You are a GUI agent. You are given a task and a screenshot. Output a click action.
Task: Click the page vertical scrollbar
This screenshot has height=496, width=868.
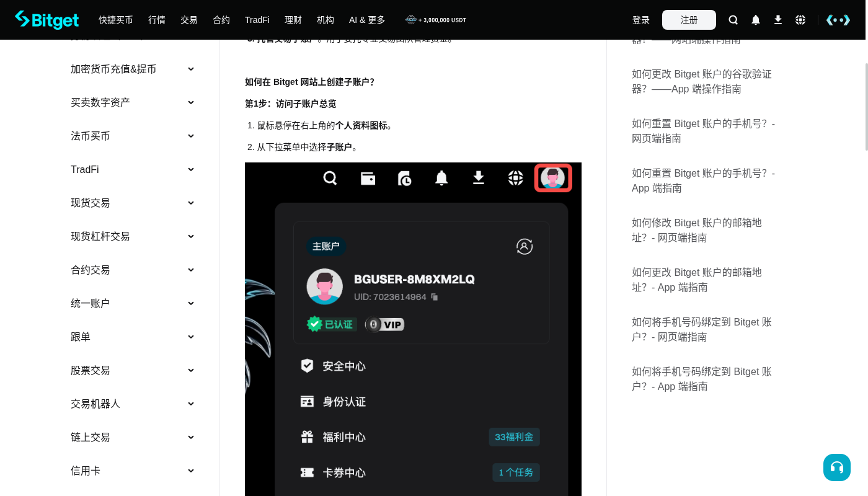(866, 107)
